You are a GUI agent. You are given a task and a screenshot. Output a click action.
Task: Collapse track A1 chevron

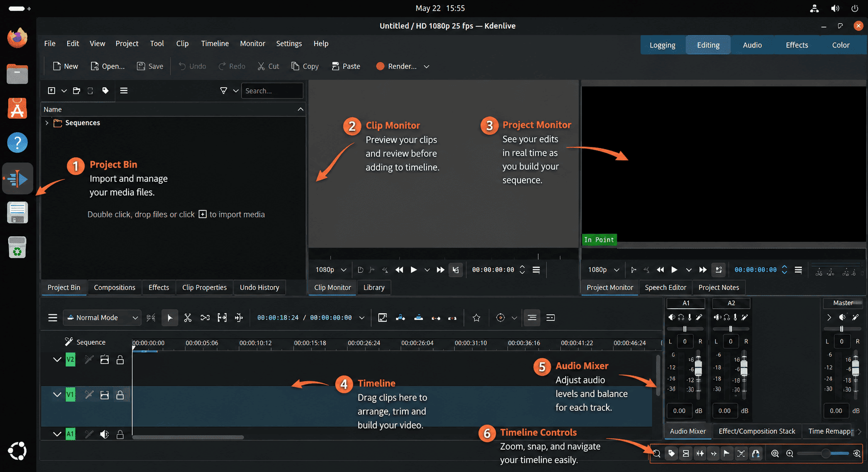pos(57,434)
